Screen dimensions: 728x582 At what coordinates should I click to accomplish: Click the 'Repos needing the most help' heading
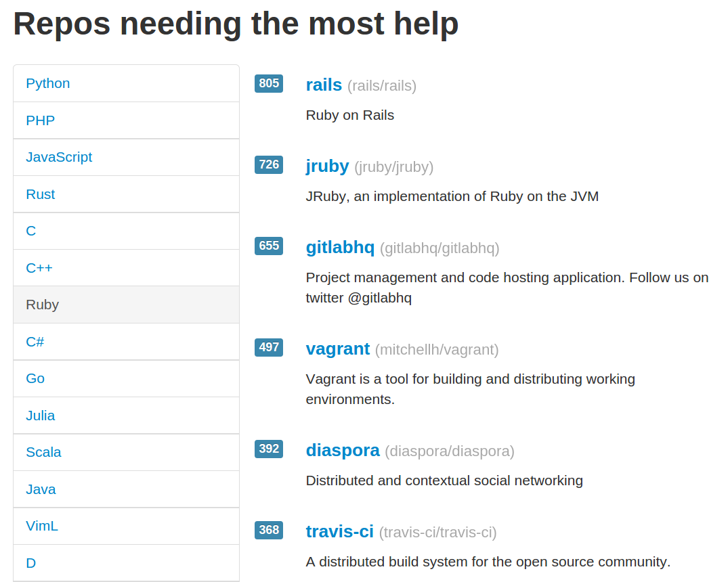tap(236, 24)
